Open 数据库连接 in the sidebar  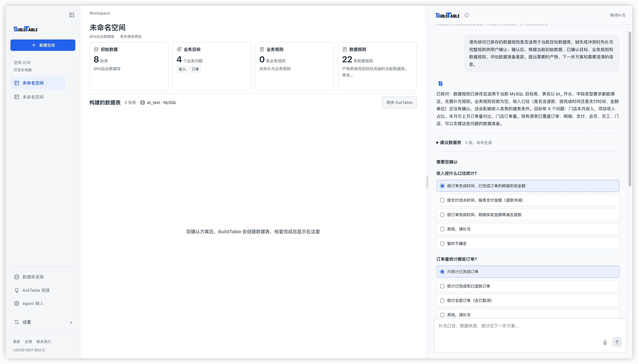(43, 277)
